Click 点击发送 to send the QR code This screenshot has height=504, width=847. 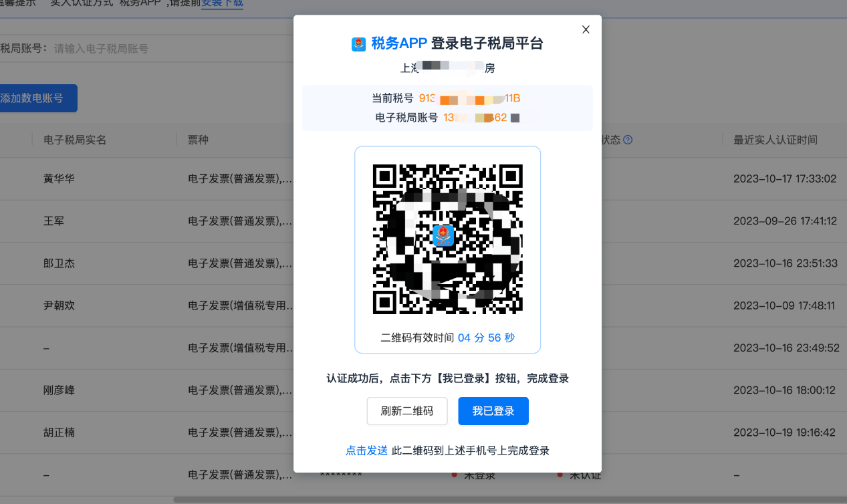click(366, 450)
